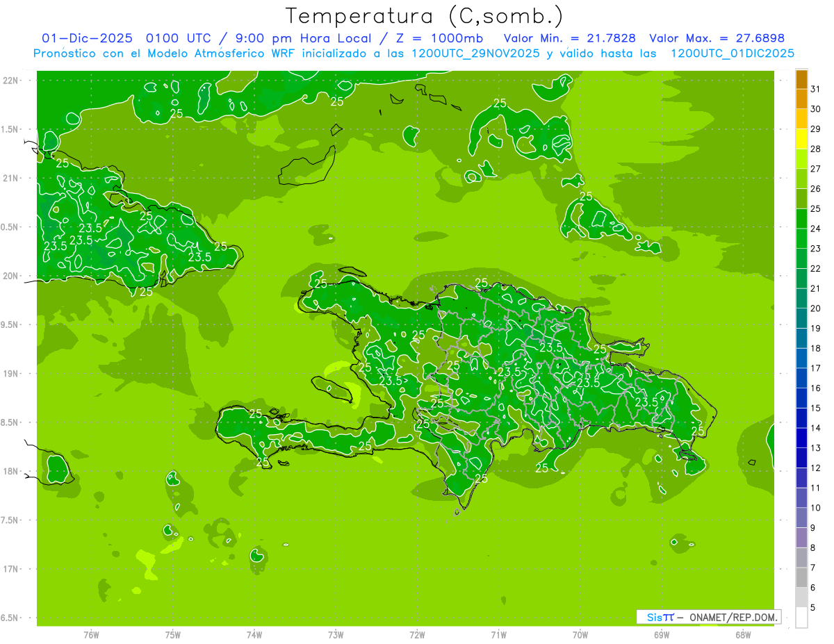Select the top orange-brown swatch above 31
Screen dimensions: 834x644
(x=801, y=79)
